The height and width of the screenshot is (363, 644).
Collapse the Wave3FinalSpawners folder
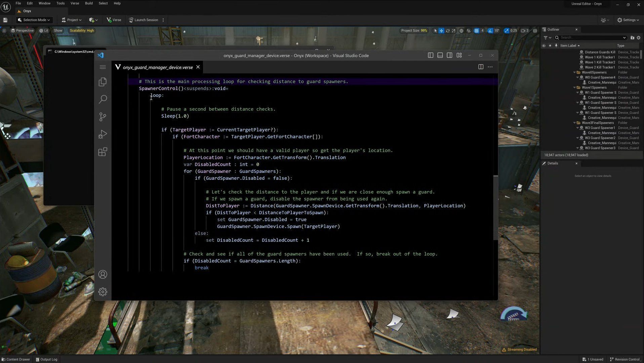pyautogui.click(x=574, y=123)
